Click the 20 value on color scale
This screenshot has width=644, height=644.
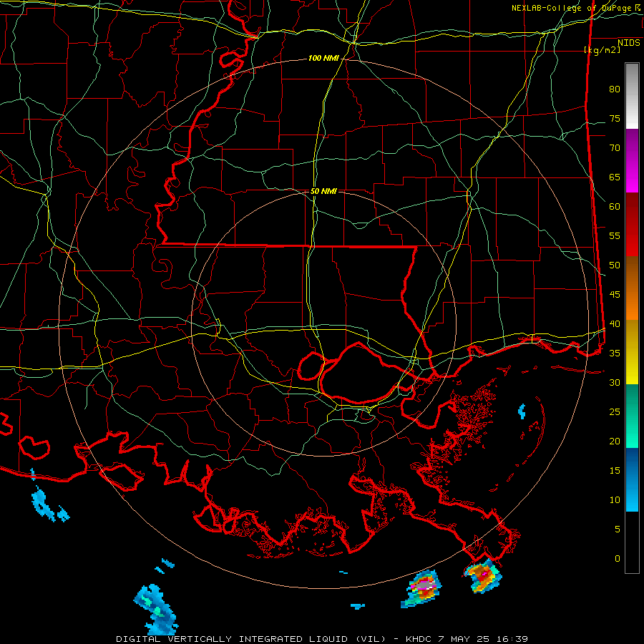point(615,441)
